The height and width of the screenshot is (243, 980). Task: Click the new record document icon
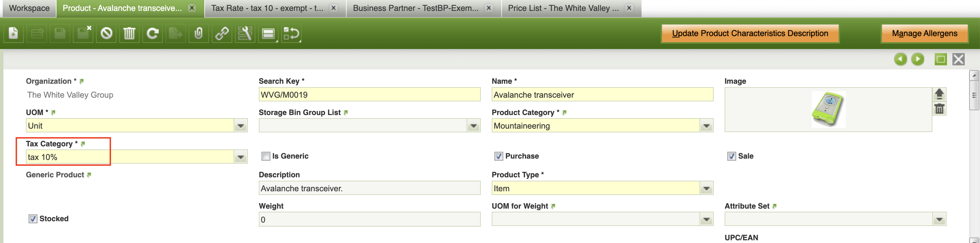14,34
